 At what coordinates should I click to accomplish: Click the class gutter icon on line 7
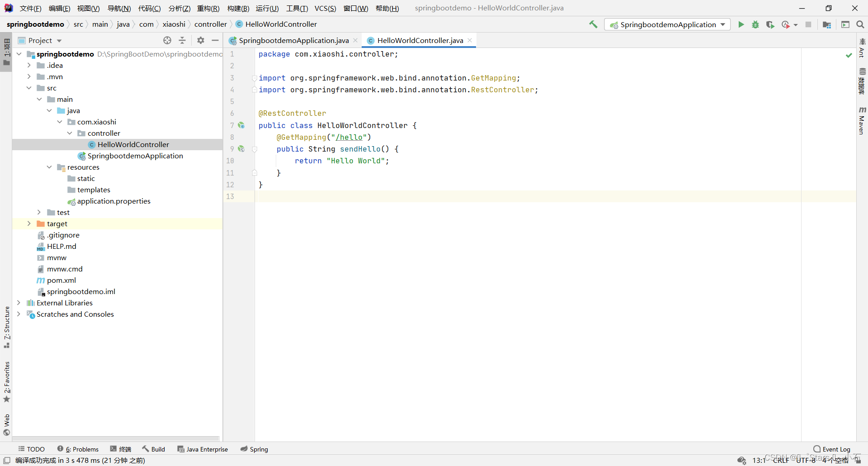tap(241, 125)
